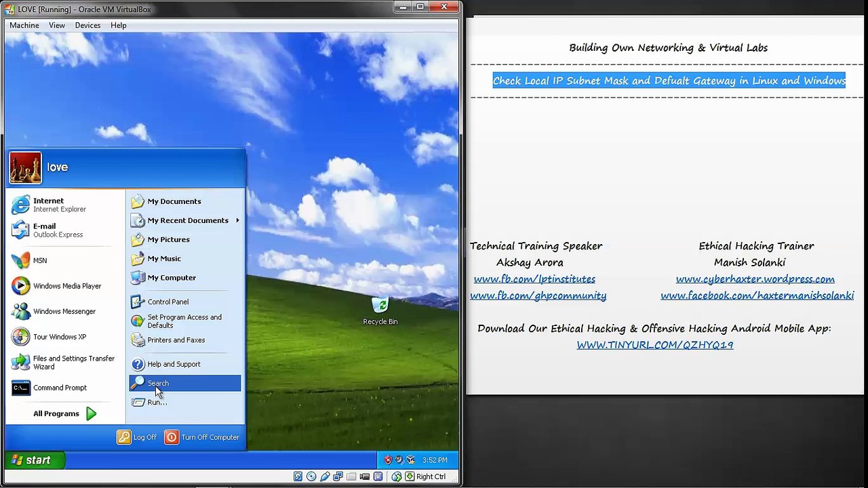
Task: Click VirtualBox USB devices status icon
Action: 325,476
